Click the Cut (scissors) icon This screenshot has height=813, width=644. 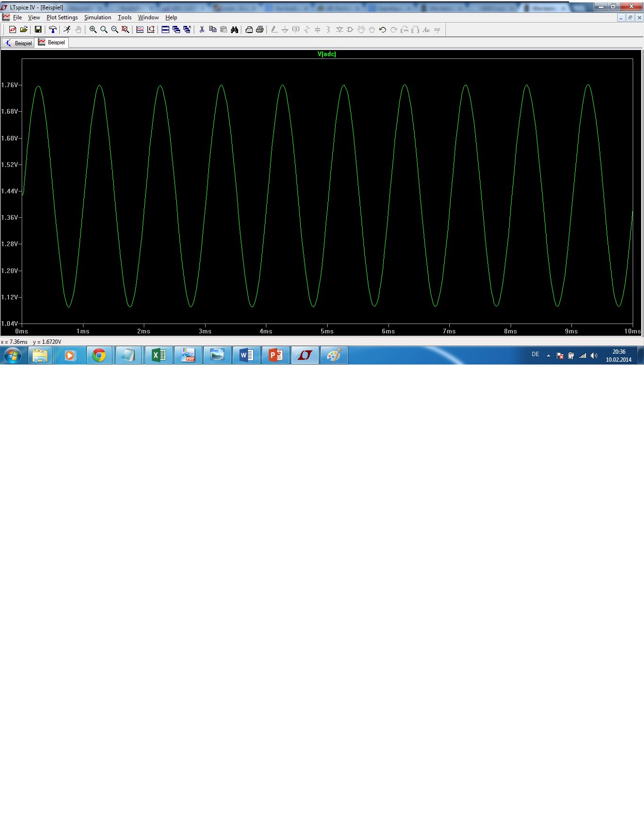pyautogui.click(x=202, y=29)
